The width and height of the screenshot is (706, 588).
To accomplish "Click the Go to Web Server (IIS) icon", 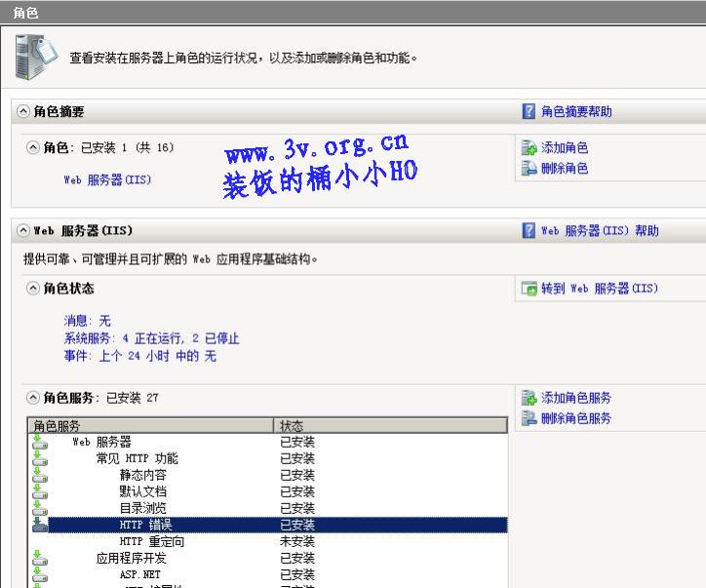I will pyautogui.click(x=529, y=289).
